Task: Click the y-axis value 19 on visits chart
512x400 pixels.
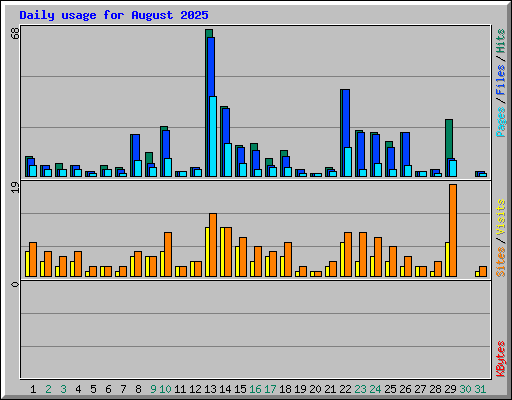Action: [15, 188]
